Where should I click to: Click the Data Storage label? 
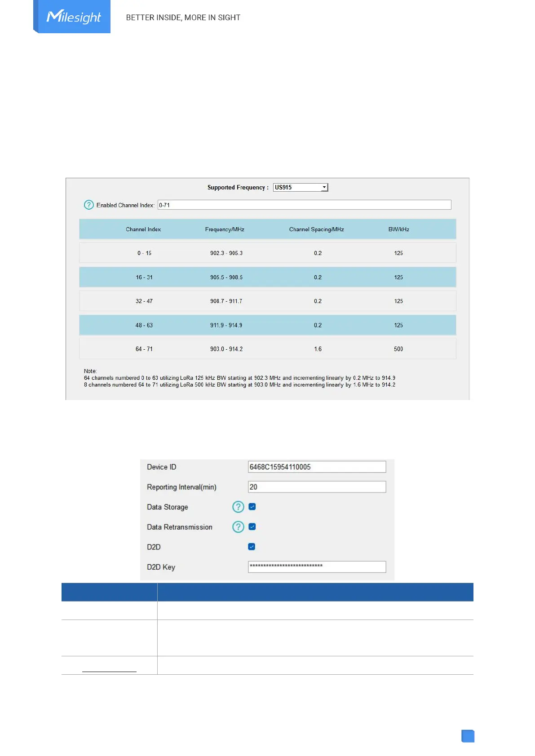coord(168,507)
